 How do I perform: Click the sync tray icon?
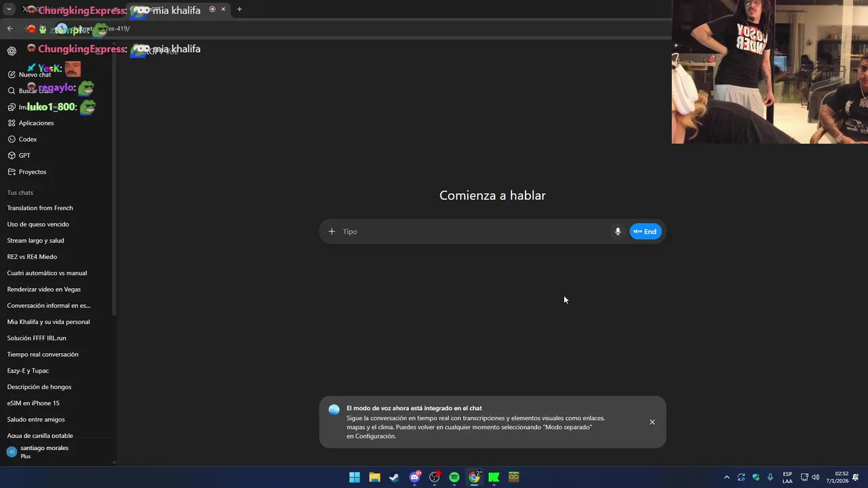[x=741, y=477]
